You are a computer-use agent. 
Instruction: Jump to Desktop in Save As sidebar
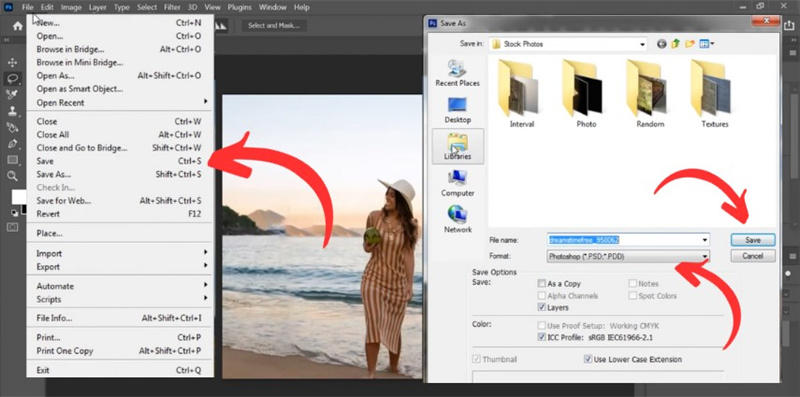(458, 109)
